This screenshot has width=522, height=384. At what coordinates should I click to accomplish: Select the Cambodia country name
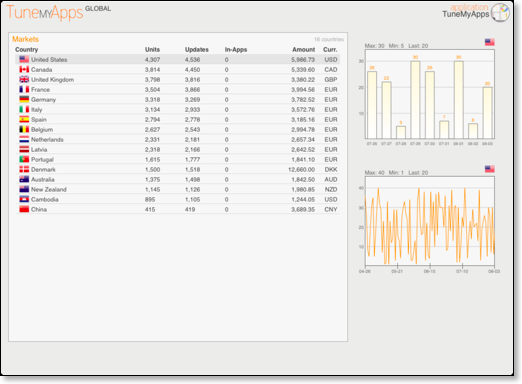(x=45, y=200)
